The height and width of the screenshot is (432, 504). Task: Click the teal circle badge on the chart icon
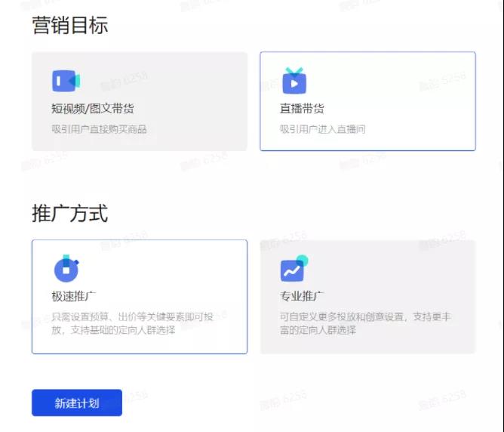[302, 261]
